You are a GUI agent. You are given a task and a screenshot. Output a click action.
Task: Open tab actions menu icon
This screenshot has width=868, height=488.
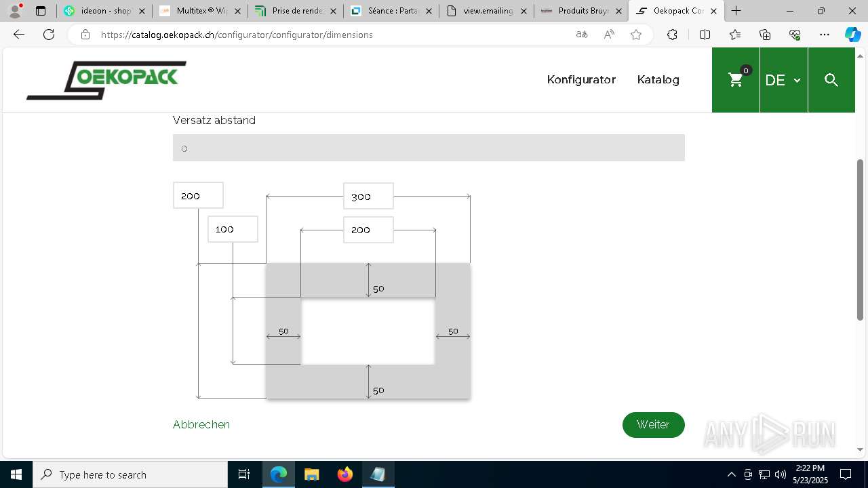pyautogui.click(x=41, y=11)
